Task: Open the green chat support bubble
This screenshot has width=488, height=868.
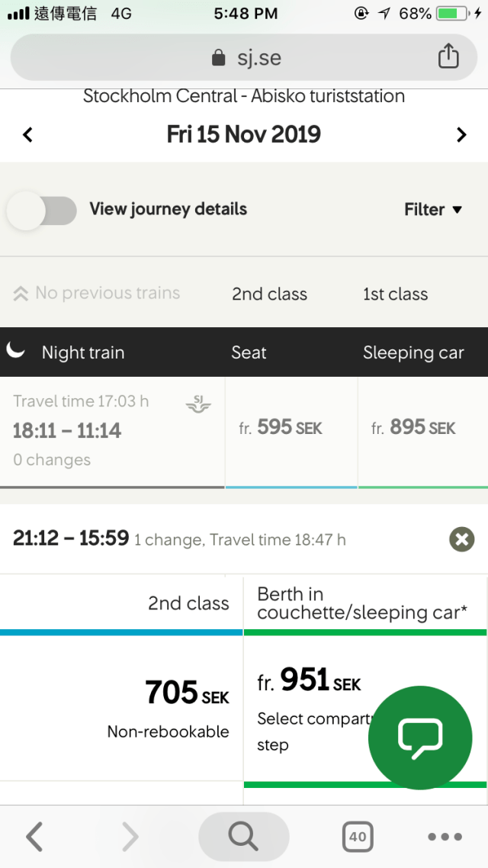Action: coord(420,735)
